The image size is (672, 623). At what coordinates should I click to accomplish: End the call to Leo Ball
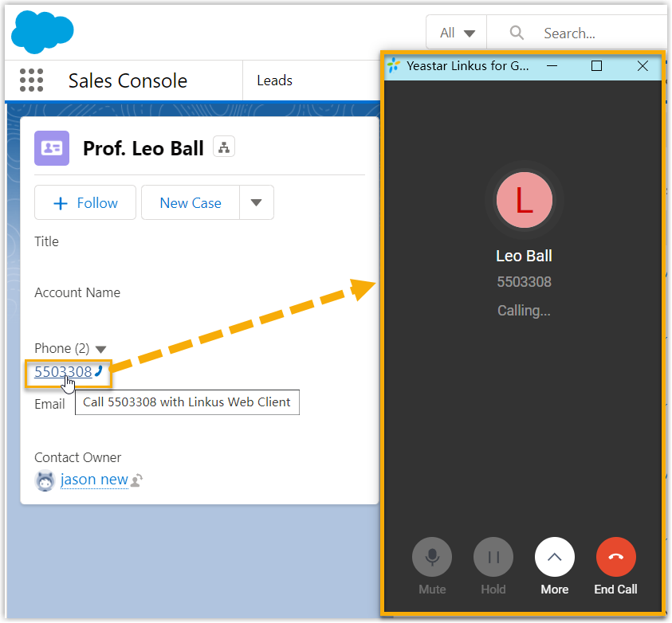click(615, 557)
